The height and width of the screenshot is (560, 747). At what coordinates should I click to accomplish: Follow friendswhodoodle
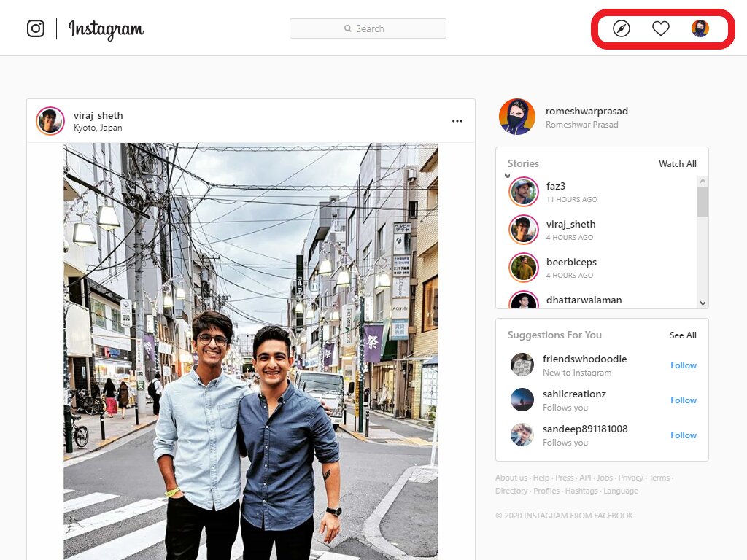(683, 365)
